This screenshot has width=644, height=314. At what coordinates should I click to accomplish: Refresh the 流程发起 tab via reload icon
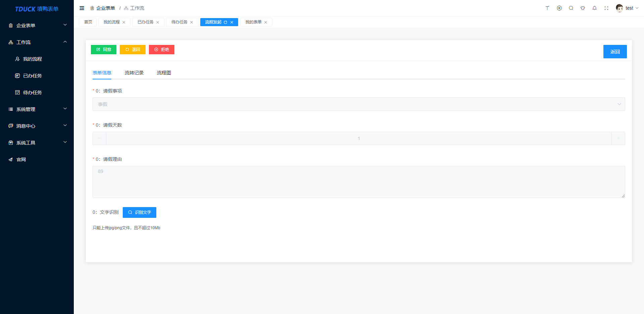coord(225,22)
